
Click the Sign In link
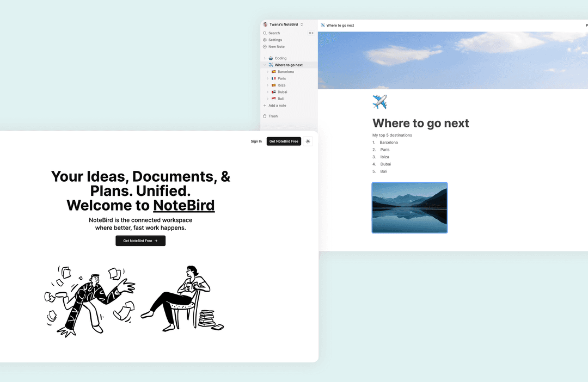256,141
